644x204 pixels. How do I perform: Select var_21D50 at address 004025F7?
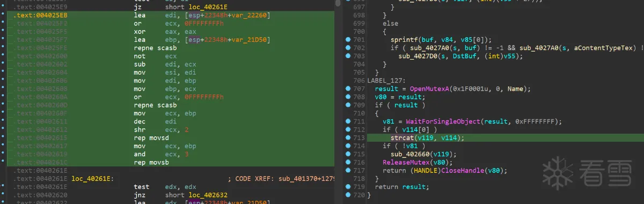tap(248, 40)
